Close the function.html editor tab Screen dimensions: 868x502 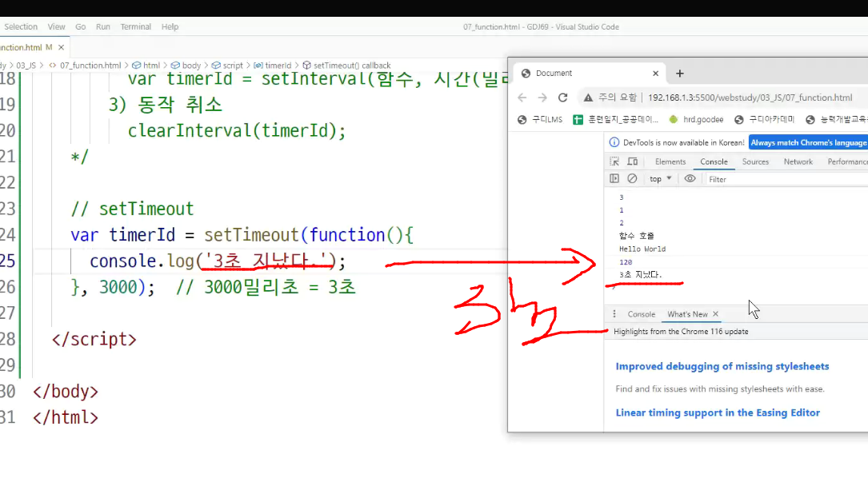tap(61, 47)
